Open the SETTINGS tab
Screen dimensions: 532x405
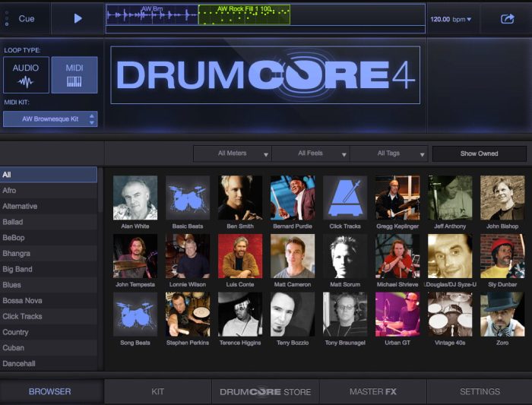tap(480, 391)
